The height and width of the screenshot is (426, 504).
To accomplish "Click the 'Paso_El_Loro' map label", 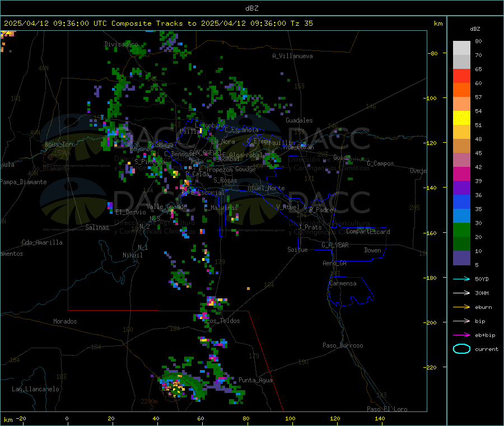I will point(387,409).
